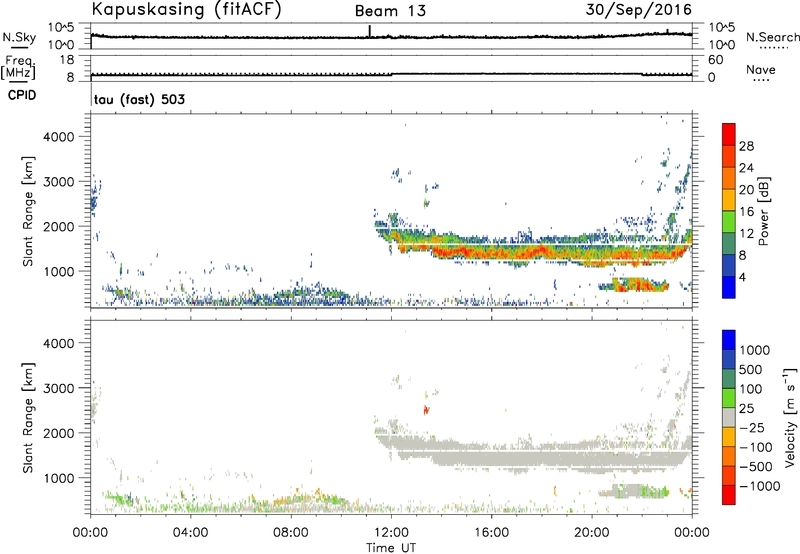Click the gray segment of velocity color bar

coord(729,418)
